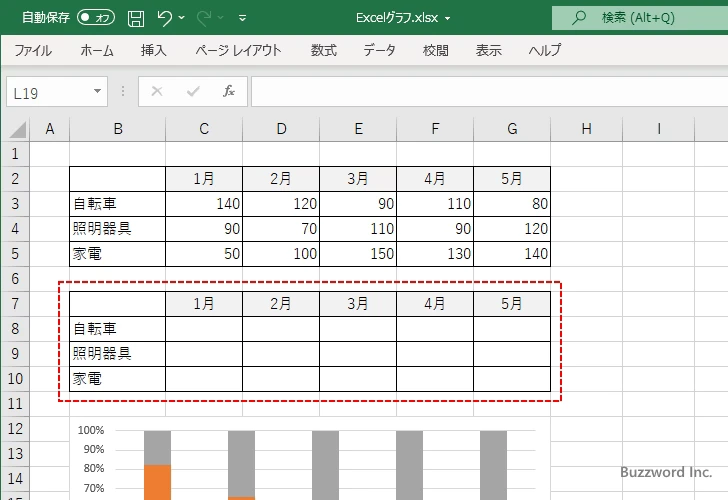Click cell C3 containing 140
Screen dimensions: 728x500
204,204
